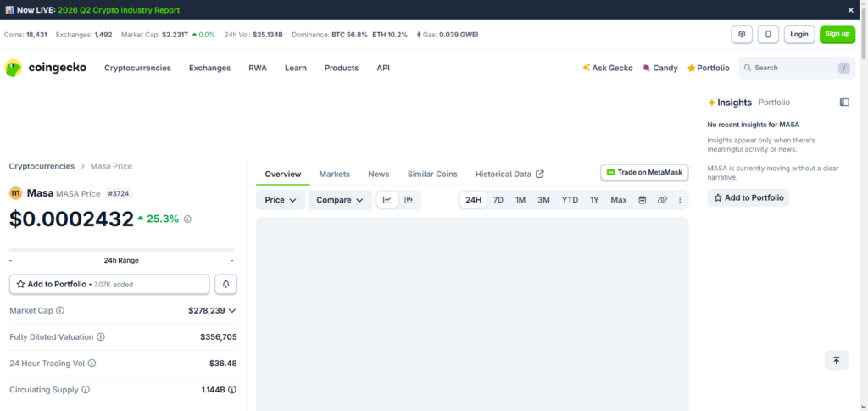
Task: Select the Max chart range
Action: [x=619, y=200]
